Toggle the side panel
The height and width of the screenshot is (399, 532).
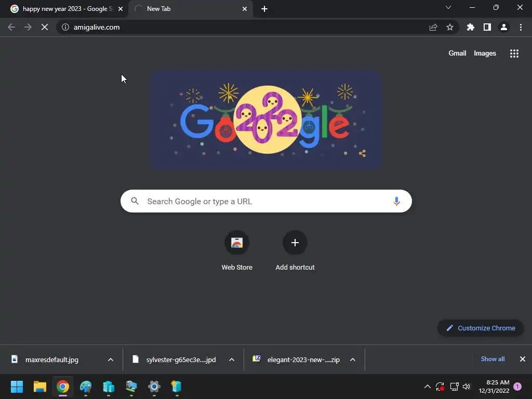(487, 27)
